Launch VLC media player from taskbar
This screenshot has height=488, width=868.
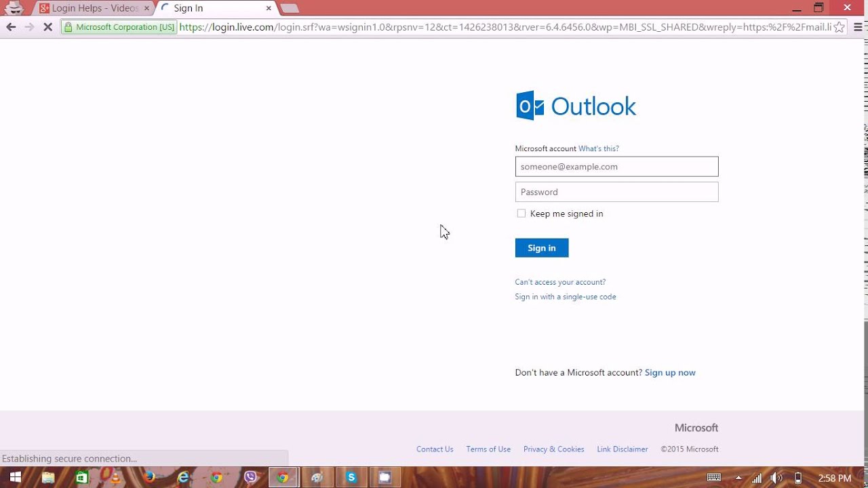[x=115, y=477]
